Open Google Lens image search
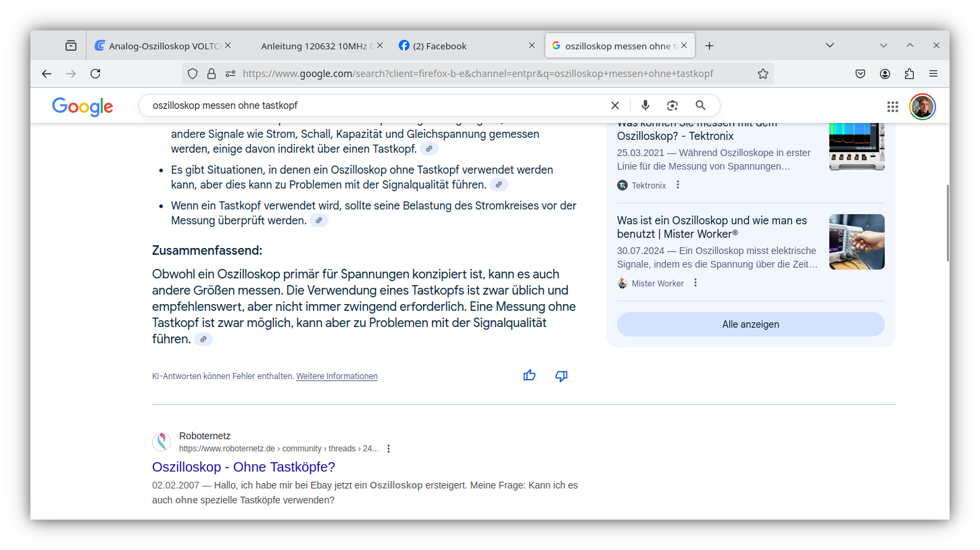 [x=672, y=105]
